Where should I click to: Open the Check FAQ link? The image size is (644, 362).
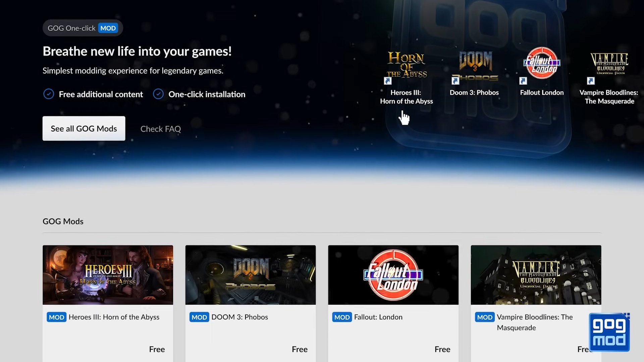(161, 129)
